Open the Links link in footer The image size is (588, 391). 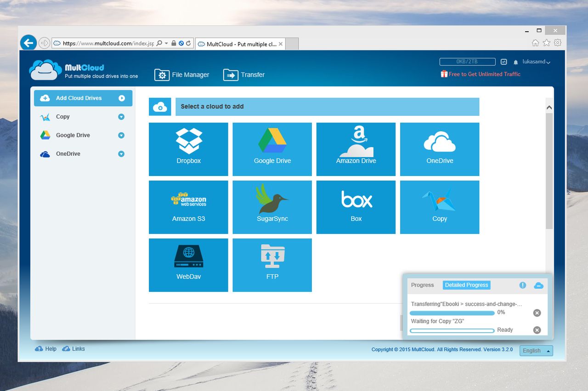(x=73, y=349)
